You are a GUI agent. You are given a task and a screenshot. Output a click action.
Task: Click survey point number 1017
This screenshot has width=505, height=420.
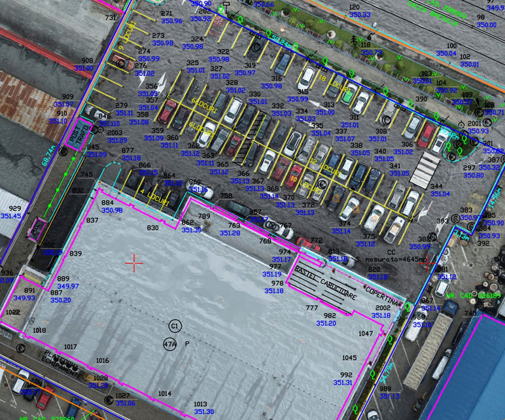pos(71,347)
